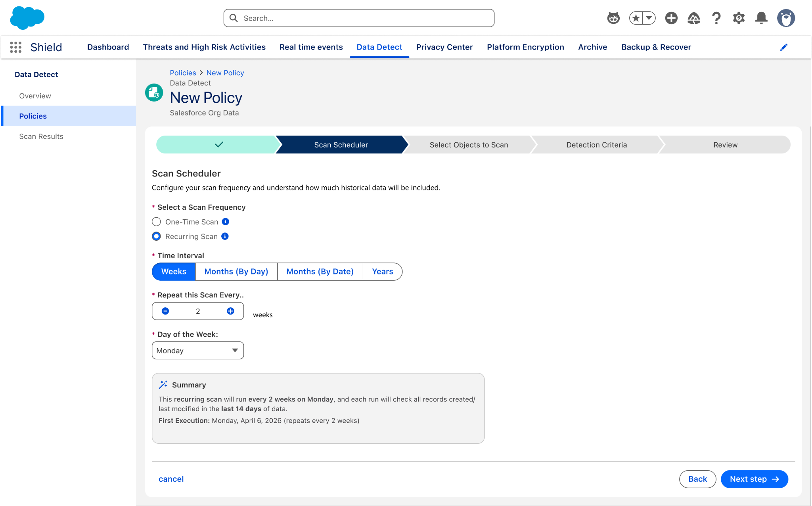Viewport: 812px width, 506px height.
Task: Select Policies in the sidebar
Action: pyautogui.click(x=69, y=116)
